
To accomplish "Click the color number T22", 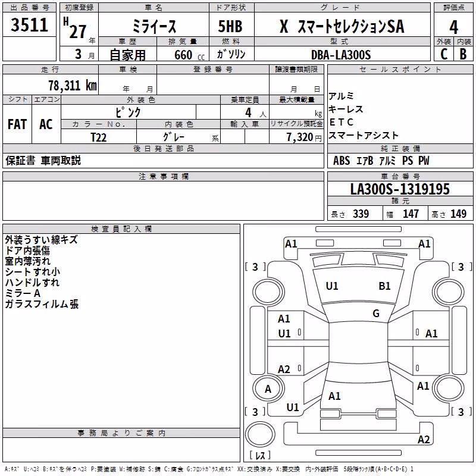I will tap(98, 137).
